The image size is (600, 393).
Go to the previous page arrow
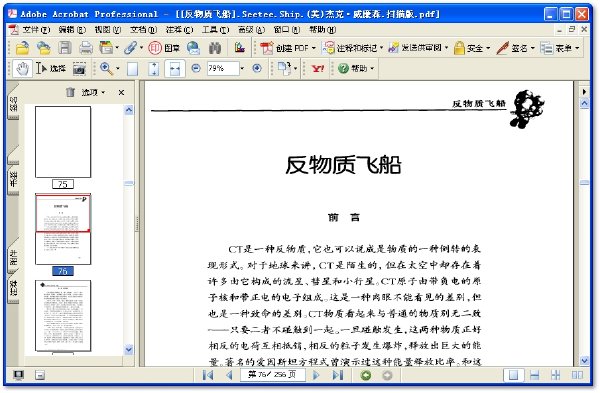229,375
